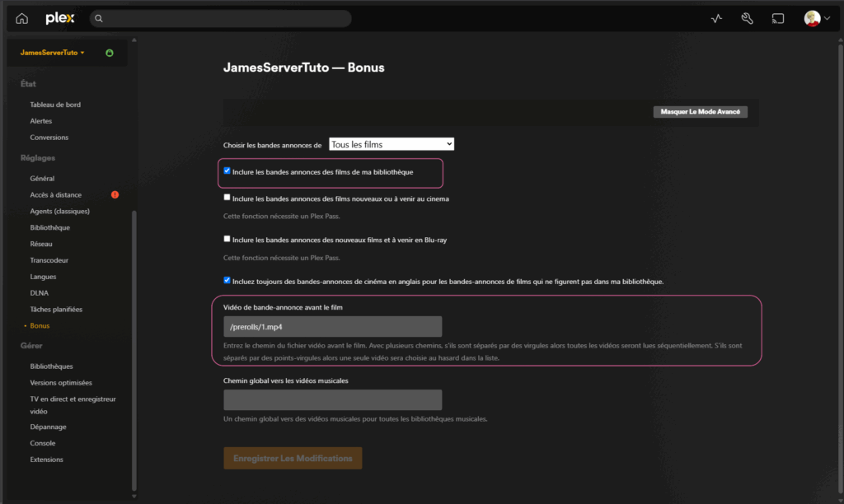Screen dimensions: 844x504
Task: Open Bibliothèque settings page
Action: click(x=50, y=227)
